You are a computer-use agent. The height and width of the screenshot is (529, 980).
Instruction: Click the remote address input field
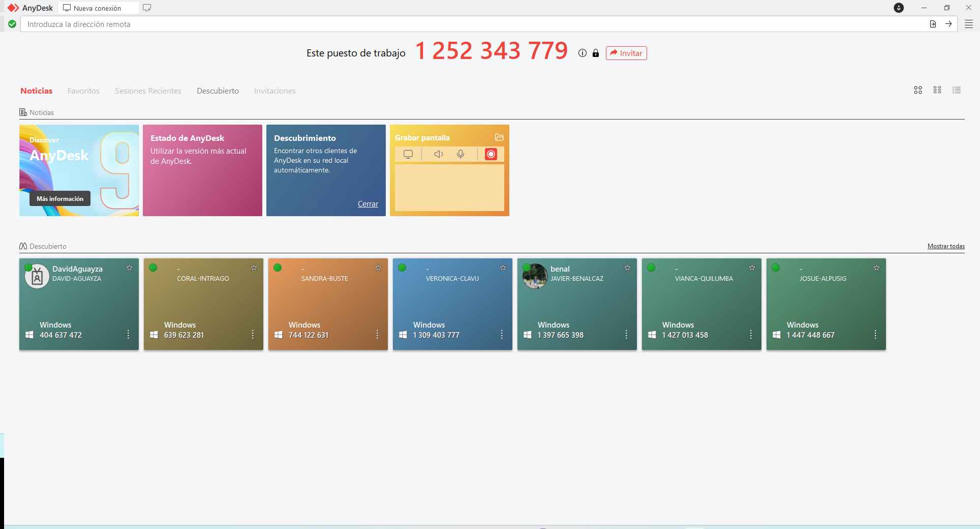pos(473,24)
